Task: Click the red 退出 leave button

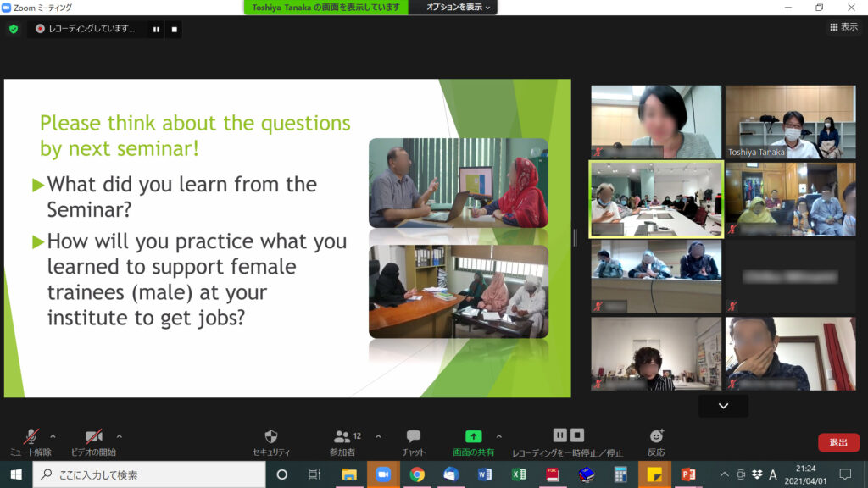Action: [x=838, y=442]
